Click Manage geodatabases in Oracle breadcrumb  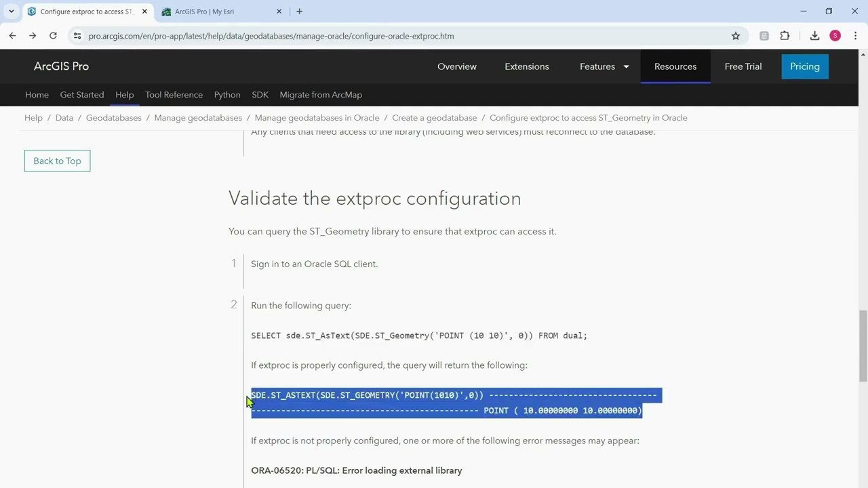tap(317, 118)
